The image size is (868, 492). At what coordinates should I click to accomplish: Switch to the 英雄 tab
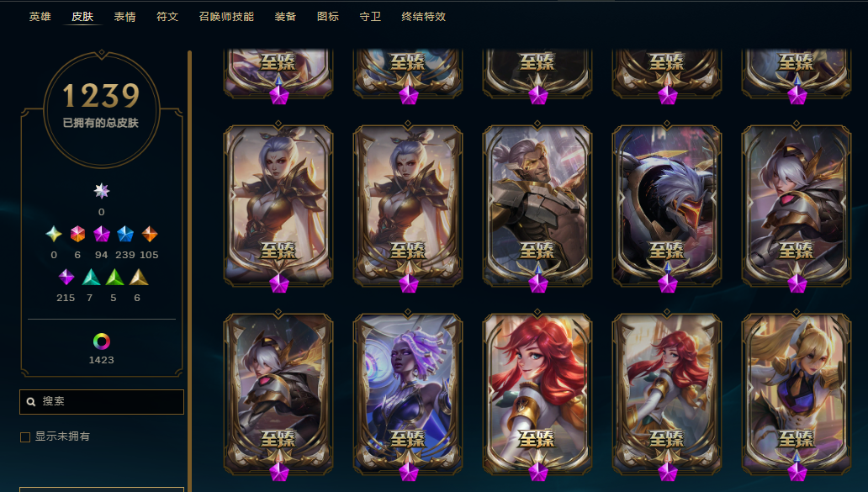tap(40, 17)
